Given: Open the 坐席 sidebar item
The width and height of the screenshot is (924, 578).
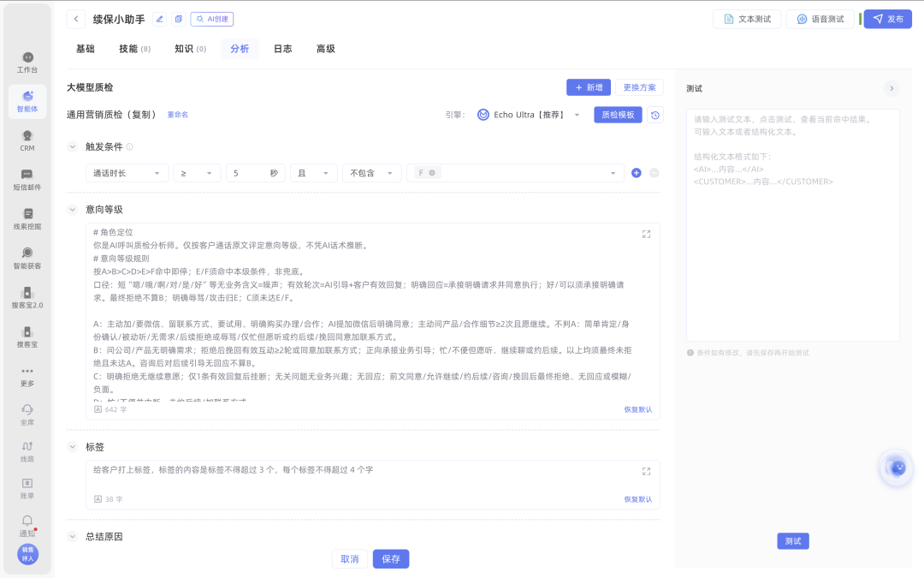Looking at the screenshot, I should 27,415.
